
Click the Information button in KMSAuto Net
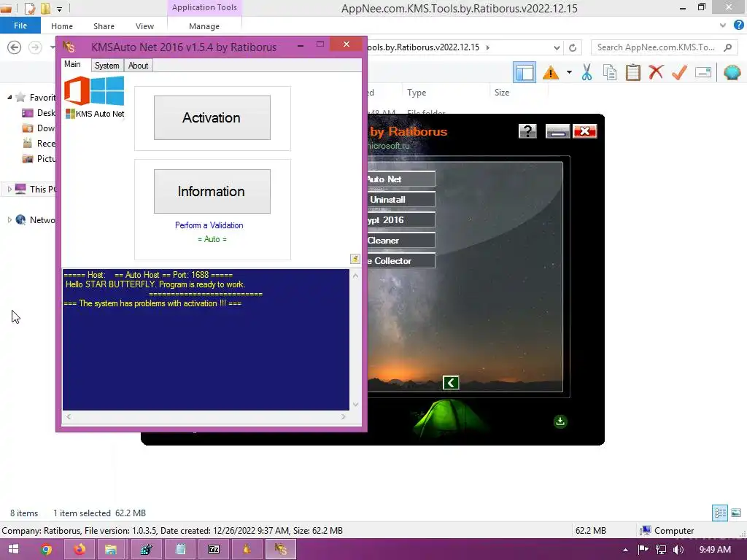click(212, 192)
